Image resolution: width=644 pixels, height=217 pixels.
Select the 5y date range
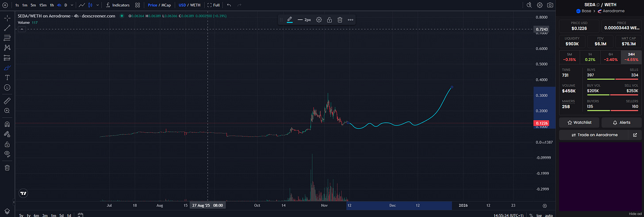[21, 215]
